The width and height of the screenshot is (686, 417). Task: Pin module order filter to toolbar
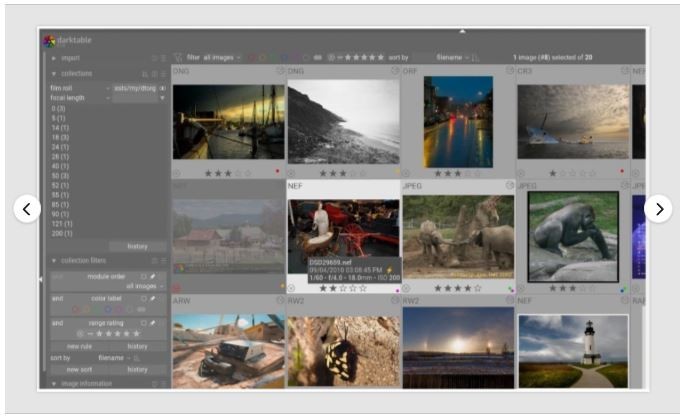pyautogui.click(x=153, y=277)
